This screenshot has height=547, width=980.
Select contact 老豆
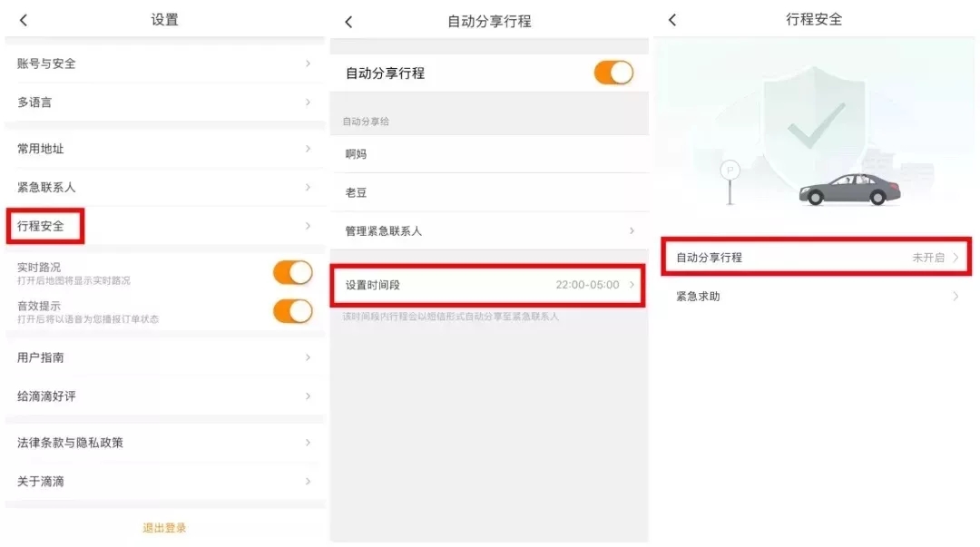[x=489, y=192]
